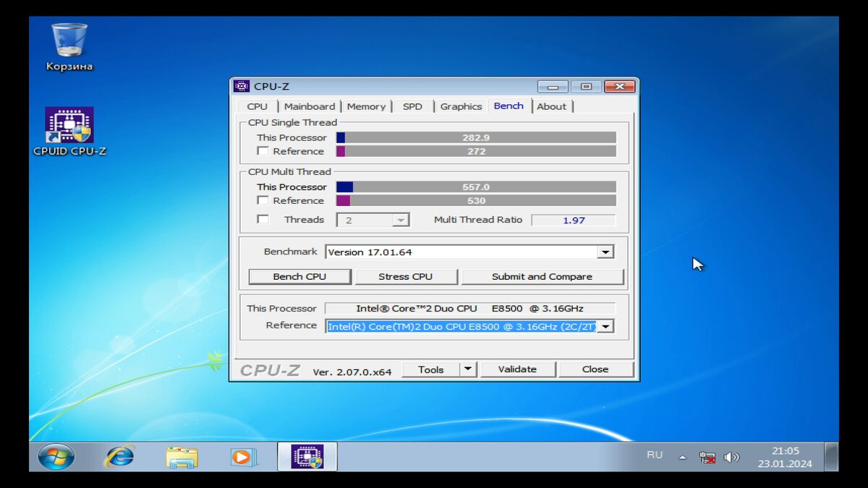Click the Show Desktop strip
Viewport: 868px width, 488px height.
tap(832, 457)
